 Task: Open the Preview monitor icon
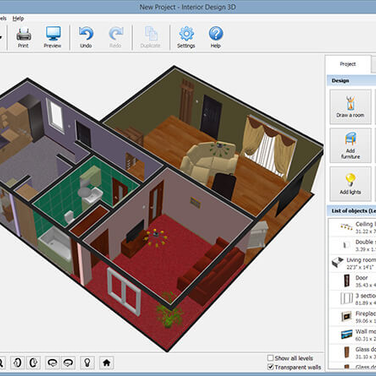click(53, 37)
